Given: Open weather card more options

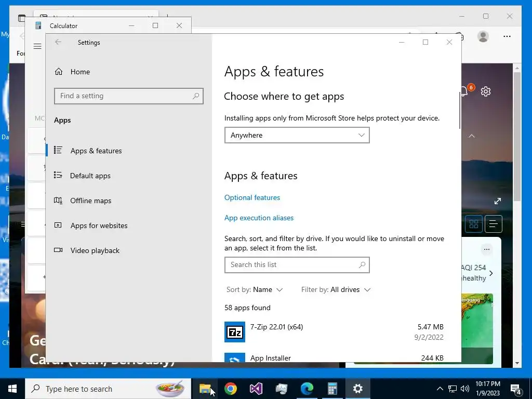Looking at the screenshot, I should coord(486,249).
